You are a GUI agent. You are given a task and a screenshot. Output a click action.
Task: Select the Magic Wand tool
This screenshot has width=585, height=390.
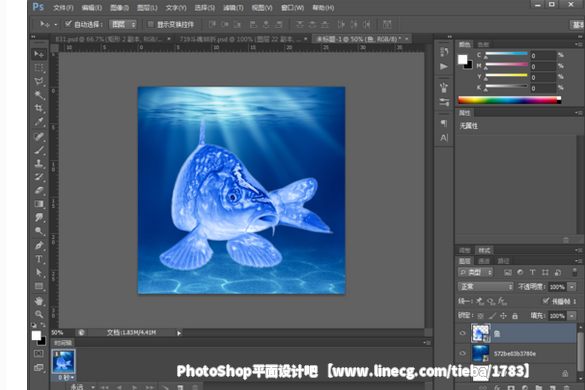[39, 95]
